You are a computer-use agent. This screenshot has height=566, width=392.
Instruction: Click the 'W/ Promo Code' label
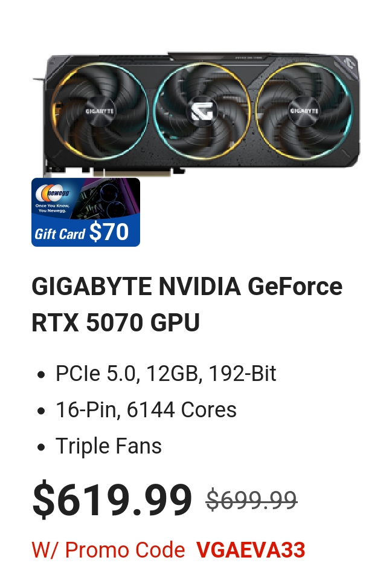tap(109, 550)
